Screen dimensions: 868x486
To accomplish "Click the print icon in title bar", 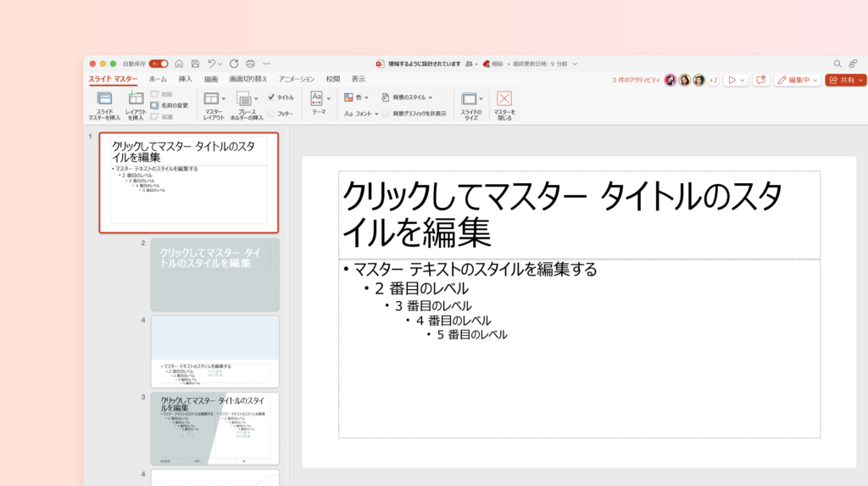I will [x=250, y=64].
